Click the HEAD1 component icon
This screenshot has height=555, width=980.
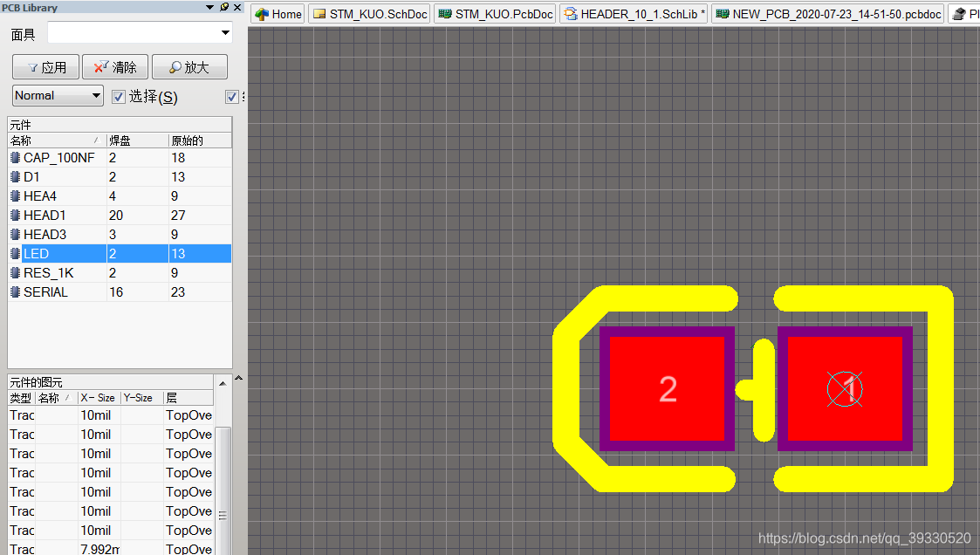coord(16,216)
